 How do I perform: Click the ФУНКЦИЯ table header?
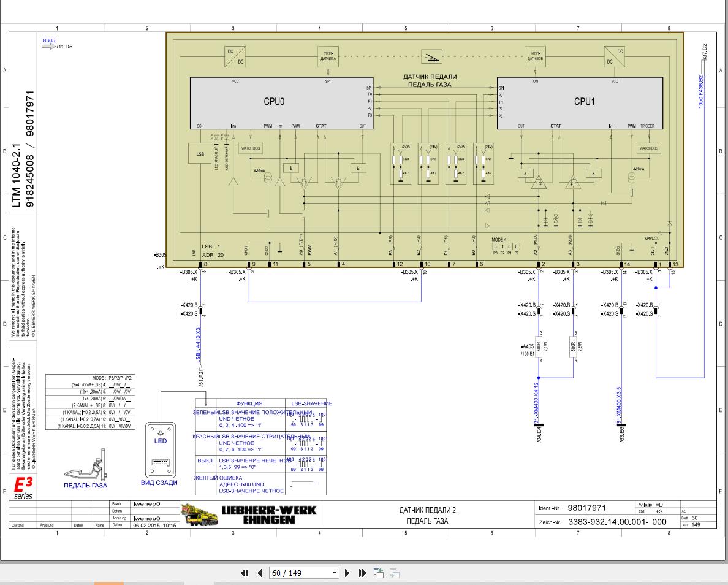point(249,403)
